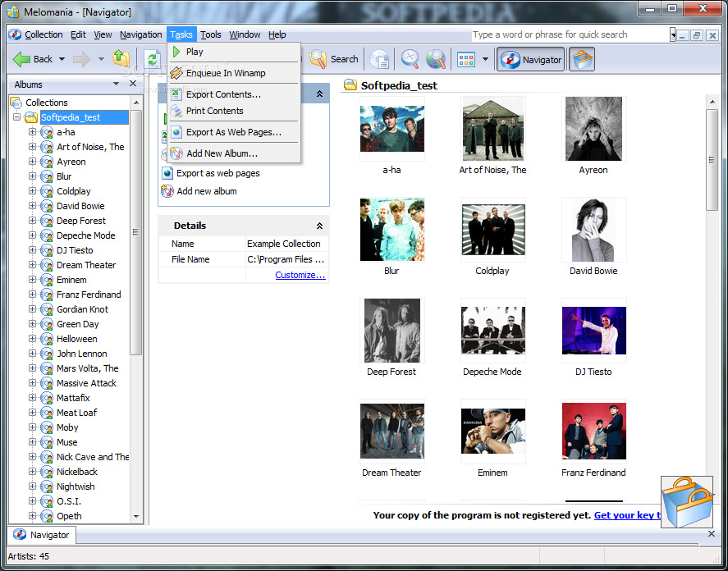The height and width of the screenshot is (571, 728).
Task: Select Massive Attack in the tree
Action: click(x=86, y=383)
